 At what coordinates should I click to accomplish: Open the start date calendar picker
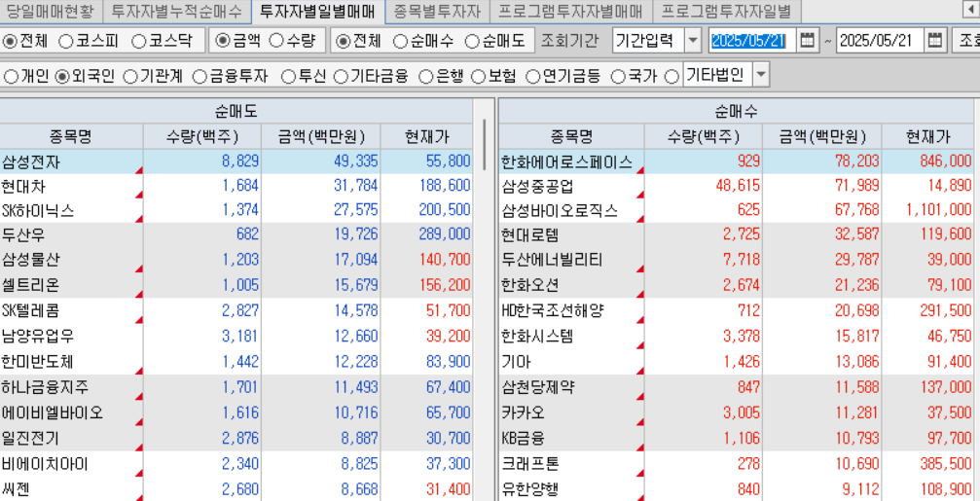pyautogui.click(x=808, y=41)
